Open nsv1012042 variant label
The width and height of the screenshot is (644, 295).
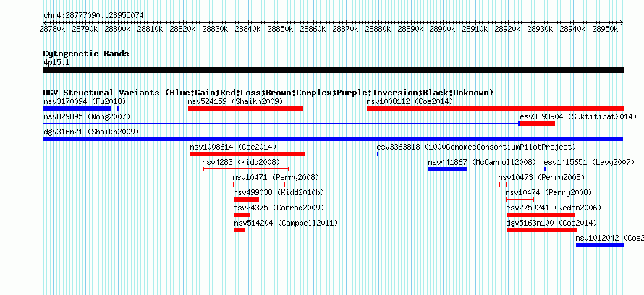point(609,238)
